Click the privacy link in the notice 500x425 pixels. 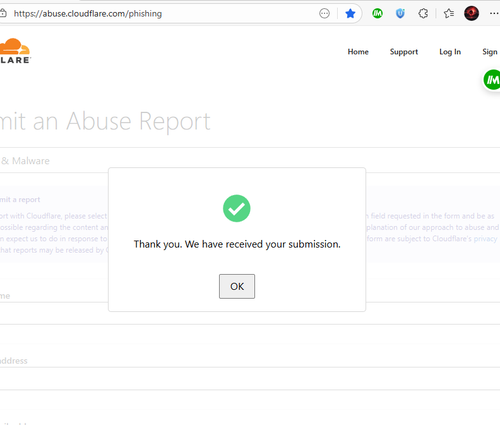tap(485, 239)
